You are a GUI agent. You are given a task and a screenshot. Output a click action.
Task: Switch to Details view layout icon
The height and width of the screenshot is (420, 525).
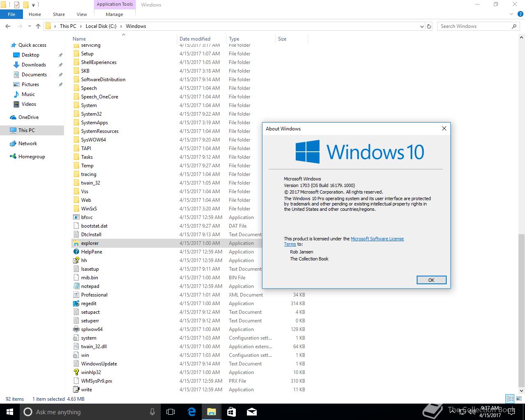point(510,399)
